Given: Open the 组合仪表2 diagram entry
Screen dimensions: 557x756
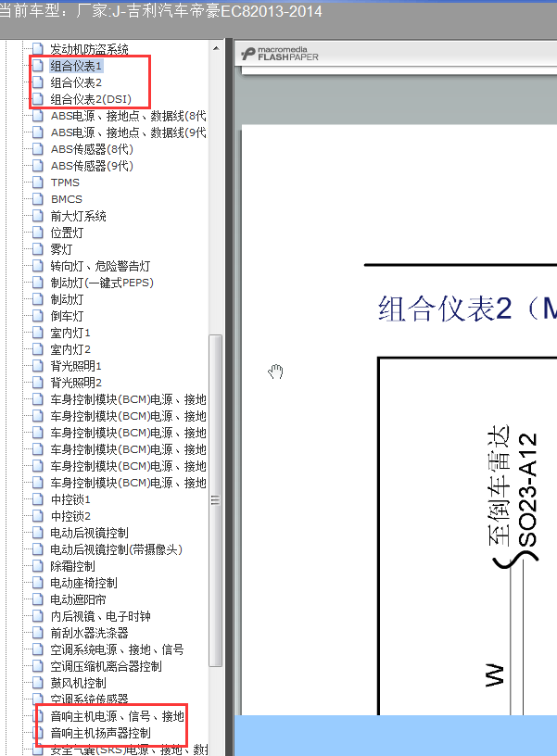Looking at the screenshot, I should [x=76, y=82].
